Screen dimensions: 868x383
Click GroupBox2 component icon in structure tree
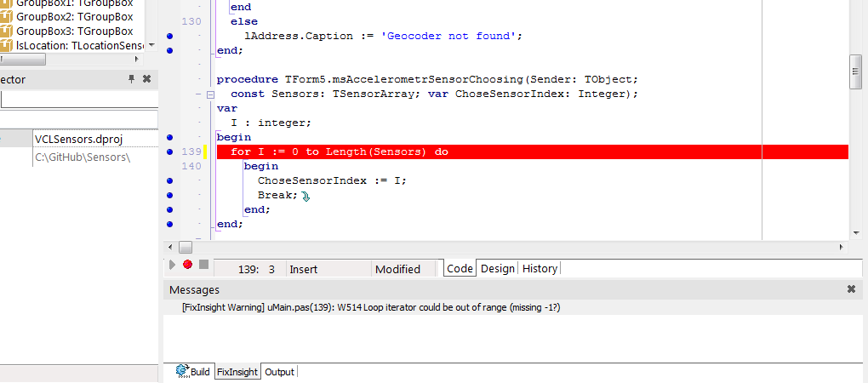(x=5, y=17)
